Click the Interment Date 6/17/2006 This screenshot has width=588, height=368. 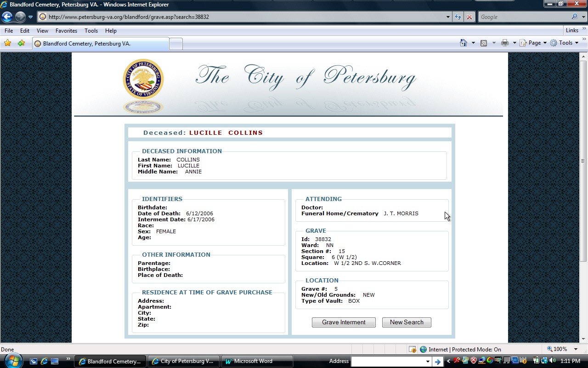pos(201,219)
